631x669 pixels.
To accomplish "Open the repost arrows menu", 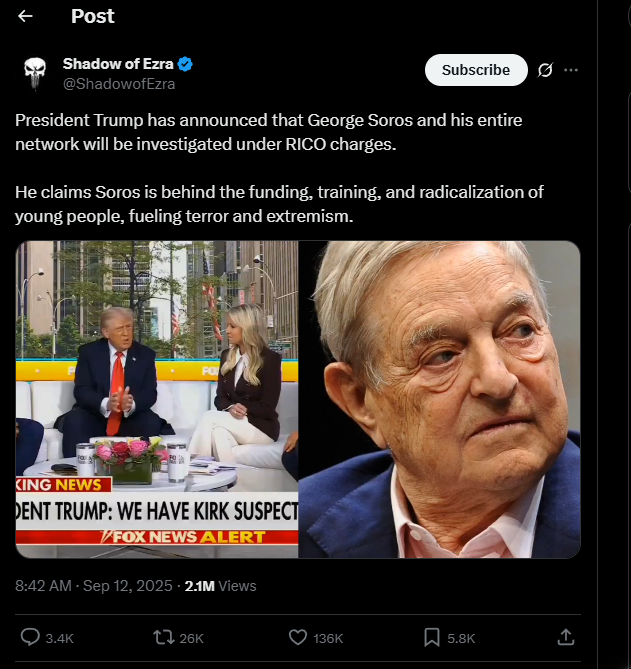I will coord(161,637).
